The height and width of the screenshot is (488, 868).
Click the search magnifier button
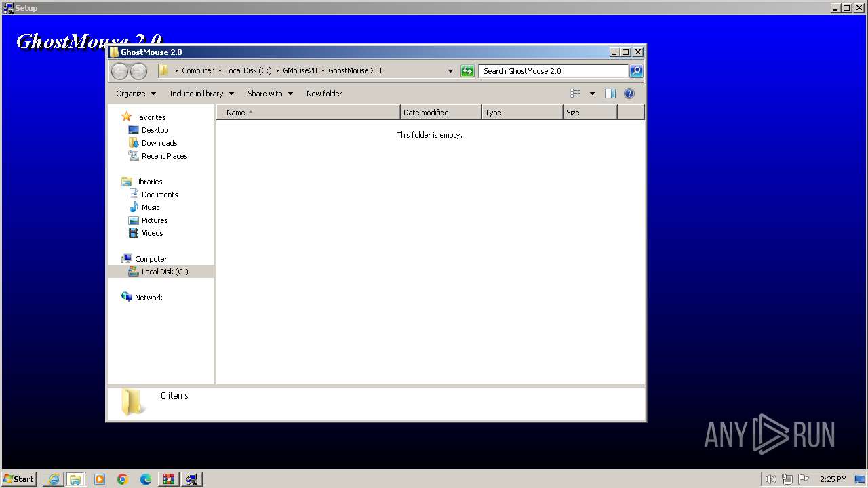[636, 71]
